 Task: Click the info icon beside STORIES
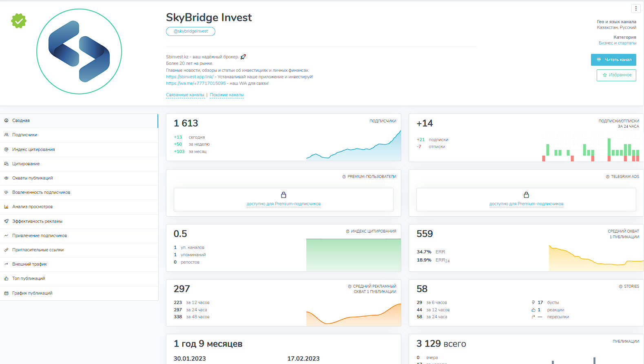[620, 286]
